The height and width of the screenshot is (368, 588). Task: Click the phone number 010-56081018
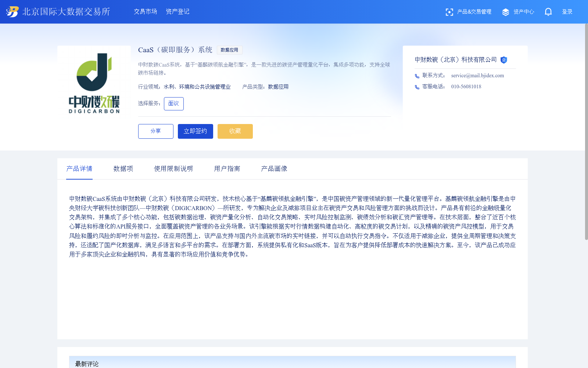pos(466,87)
